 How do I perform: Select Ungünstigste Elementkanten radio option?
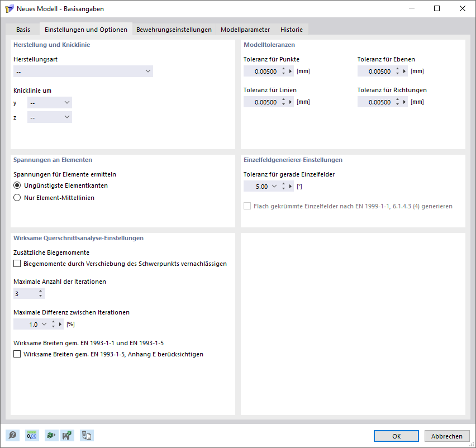(17, 185)
